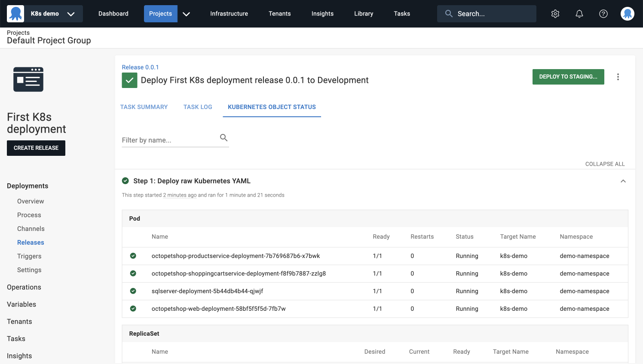Viewport: 643px width, 364px height.
Task: Click the checkmark next to octopetshop-web-deployment pod
Action: coord(133,309)
